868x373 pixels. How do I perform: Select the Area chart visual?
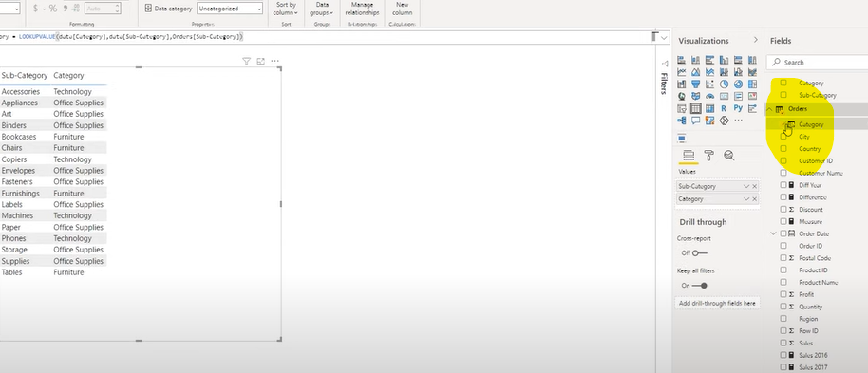pos(695,72)
